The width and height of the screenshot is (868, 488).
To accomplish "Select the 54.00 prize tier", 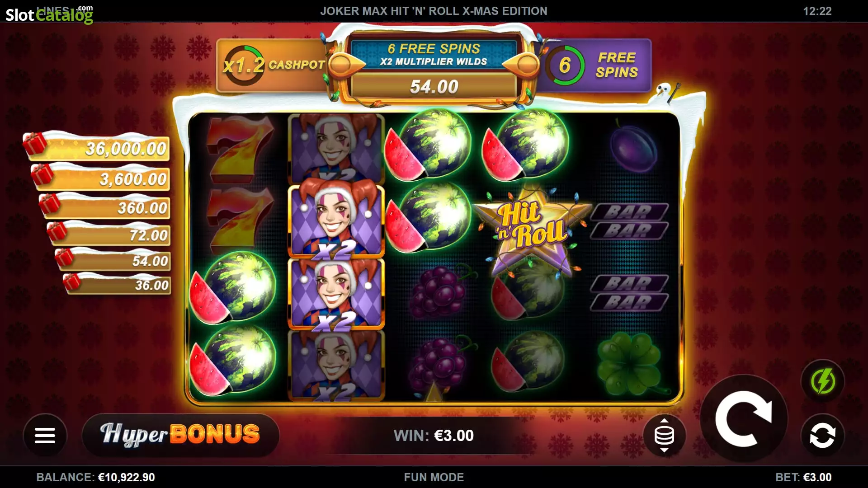I will point(113,260).
